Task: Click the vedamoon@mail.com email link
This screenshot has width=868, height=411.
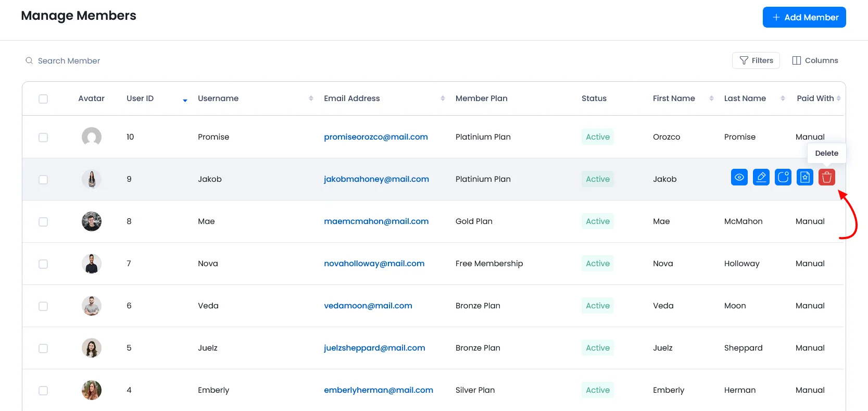Action: click(x=368, y=306)
